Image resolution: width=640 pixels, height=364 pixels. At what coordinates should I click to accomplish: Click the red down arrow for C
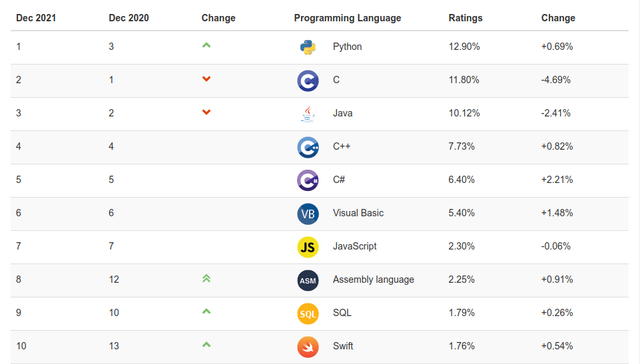pyautogui.click(x=207, y=79)
